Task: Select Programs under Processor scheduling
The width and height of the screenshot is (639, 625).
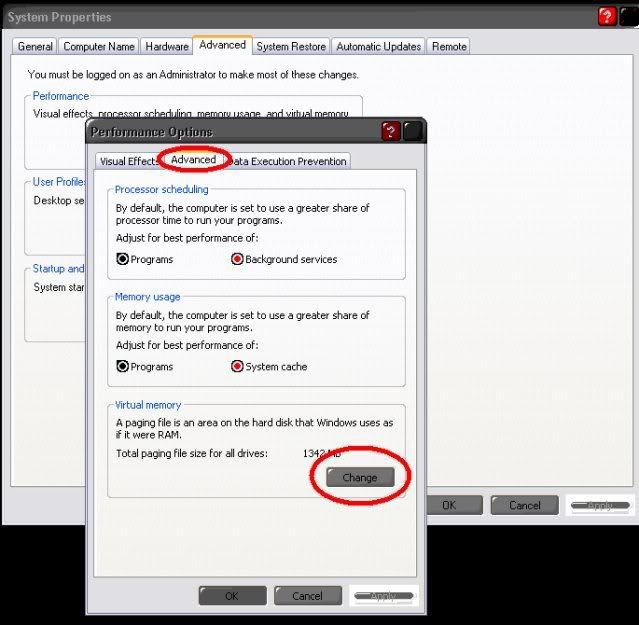Action: 123,259
